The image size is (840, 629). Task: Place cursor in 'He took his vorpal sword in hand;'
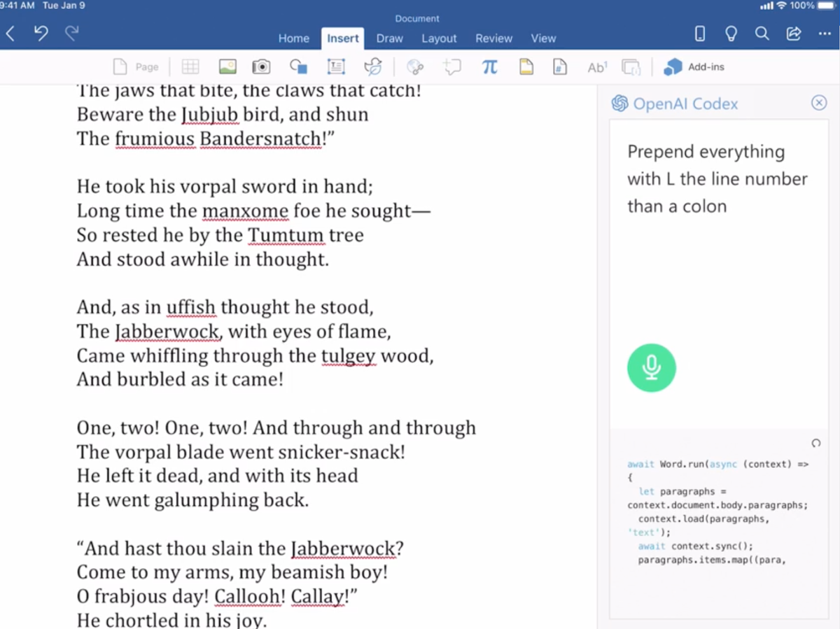(225, 187)
